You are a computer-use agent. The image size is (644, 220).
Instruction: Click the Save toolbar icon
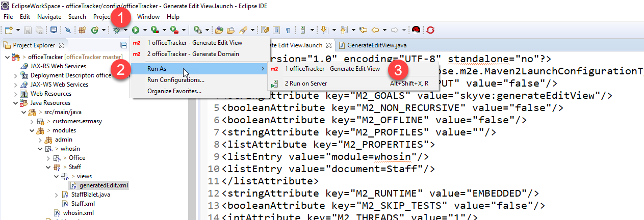[28, 30]
